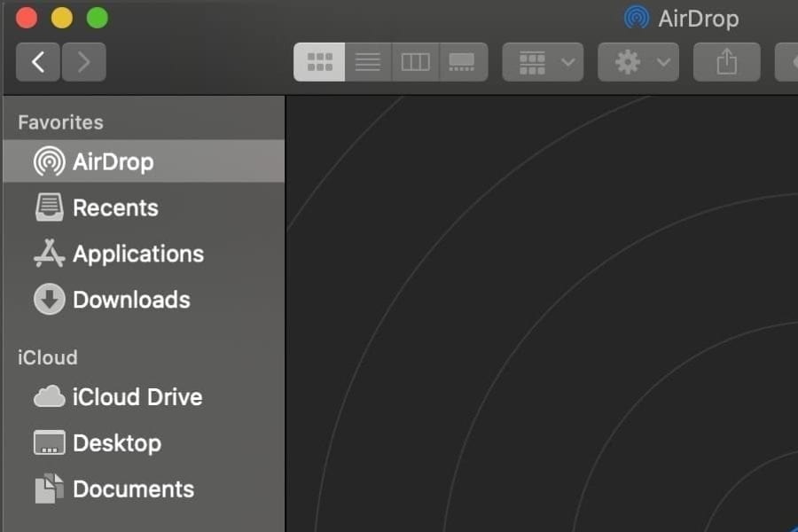Select the iCloud section header
The image size is (798, 532).
point(47,357)
